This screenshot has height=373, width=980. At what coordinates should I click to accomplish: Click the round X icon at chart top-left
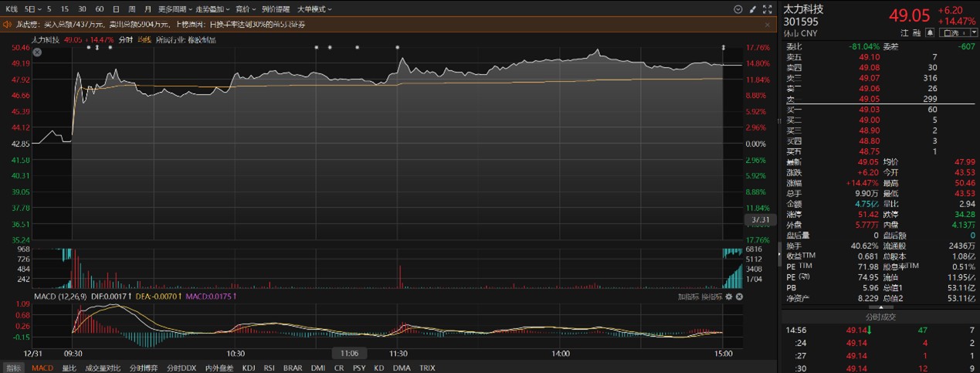tap(37, 52)
